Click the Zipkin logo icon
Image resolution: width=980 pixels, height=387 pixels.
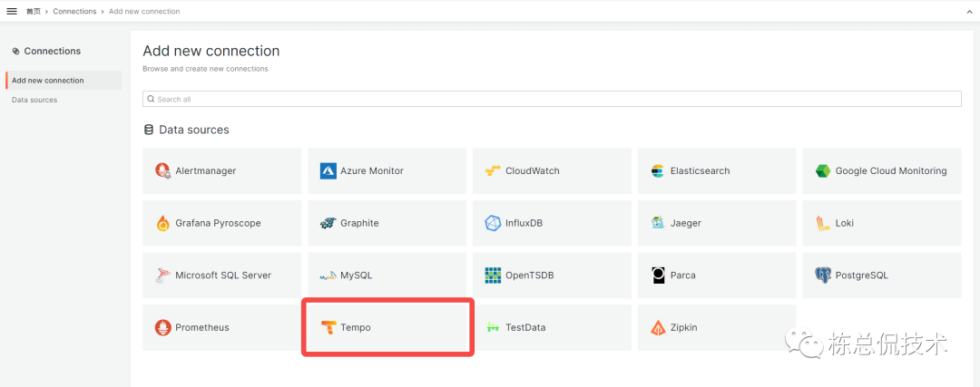coord(658,327)
